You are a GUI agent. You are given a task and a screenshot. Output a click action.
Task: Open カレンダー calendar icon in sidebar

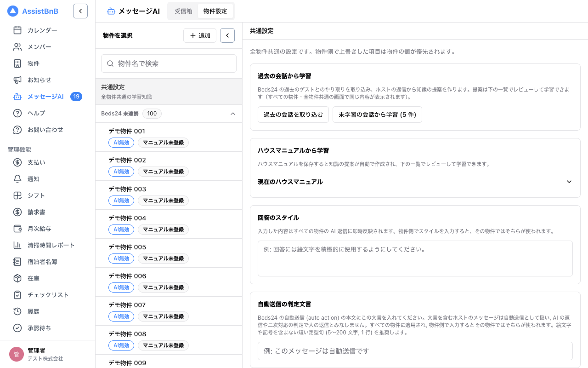(17, 30)
